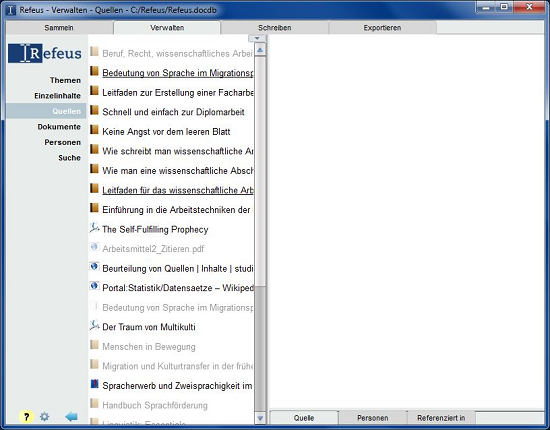Select 'Portal:Statistik/Datensaetze – Wikiped' entry
This screenshot has width=550, height=430.
(x=177, y=288)
